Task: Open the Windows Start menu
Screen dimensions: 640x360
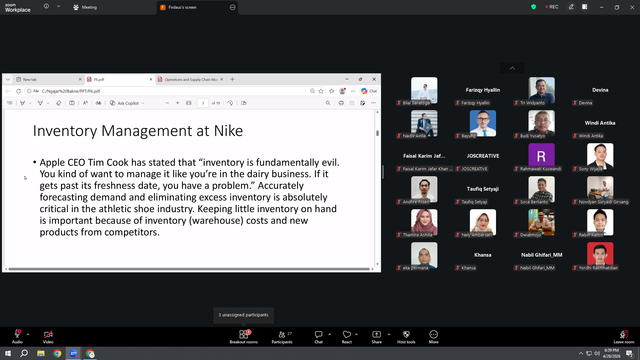Action: (8, 353)
